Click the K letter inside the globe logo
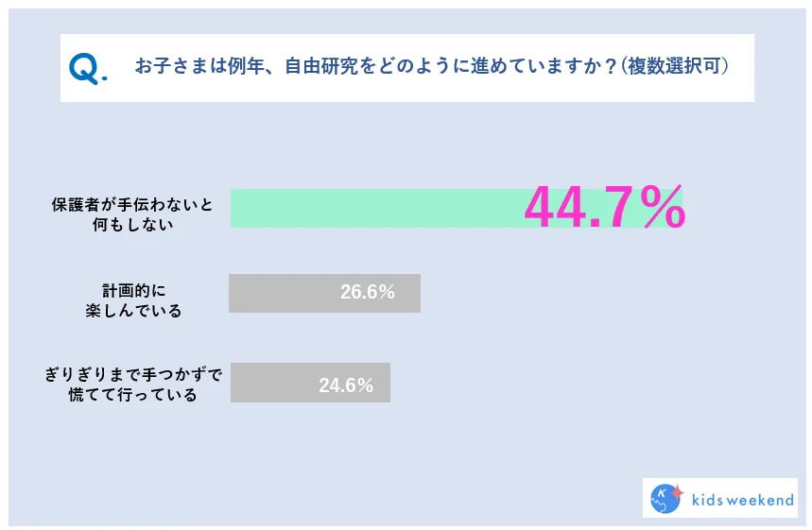This screenshot has height=530, width=812. coord(662,493)
